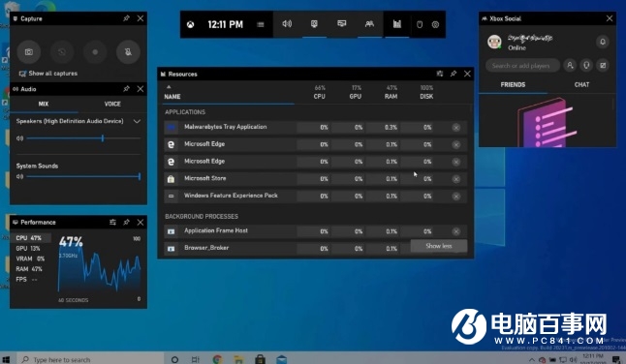Viewport: 626px width, 364px height.
Task: Adjust the System Sounds volume slider
Action: click(x=83, y=176)
